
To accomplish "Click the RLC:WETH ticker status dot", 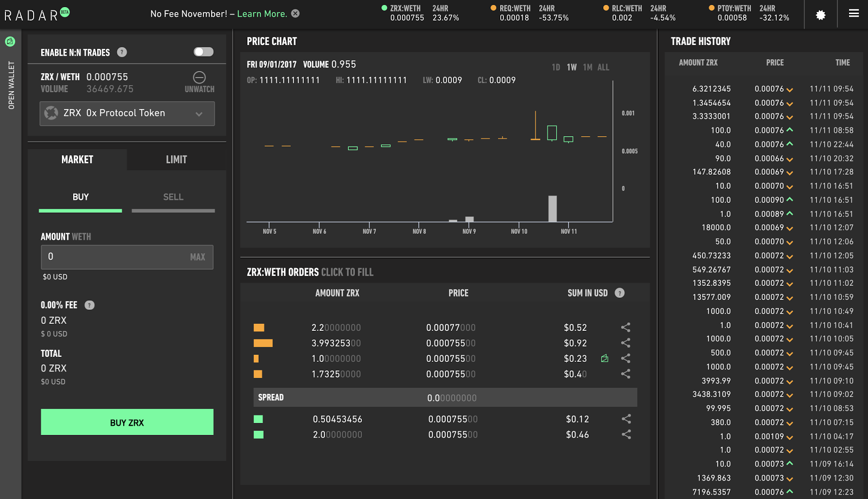I will point(606,8).
